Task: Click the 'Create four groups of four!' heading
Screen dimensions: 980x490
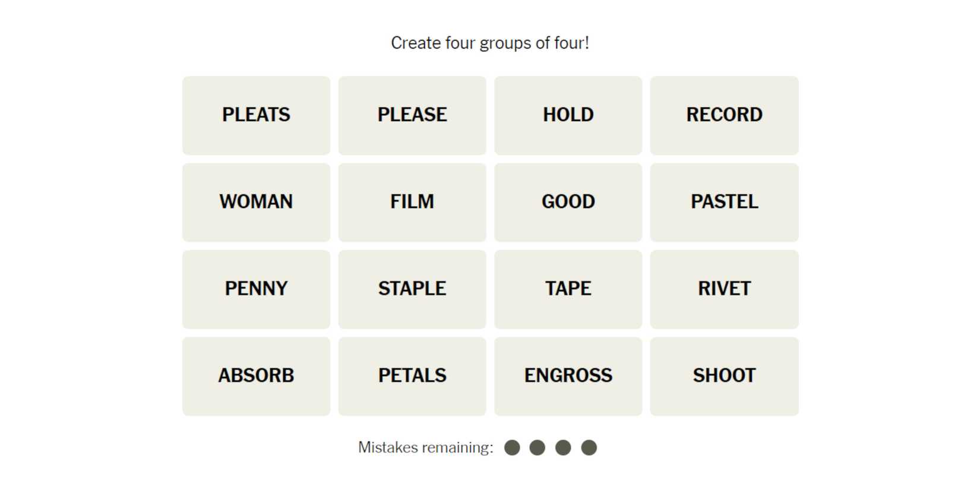Action: coord(490,43)
